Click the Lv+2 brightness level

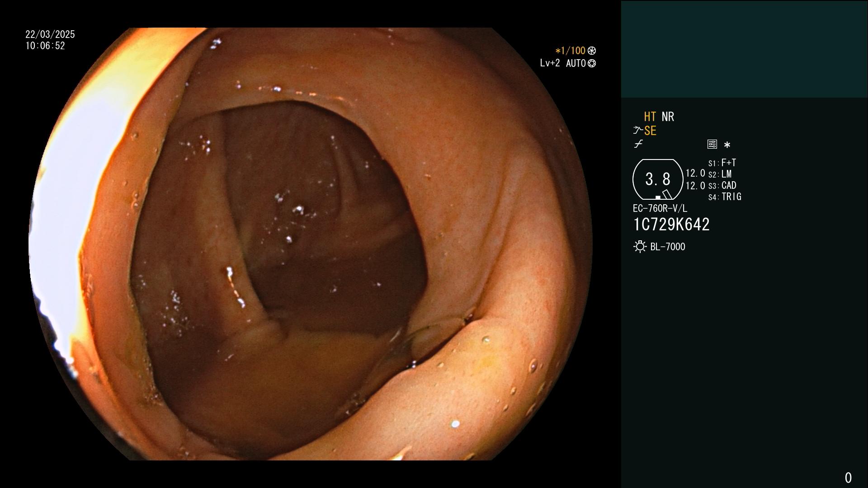(x=550, y=63)
